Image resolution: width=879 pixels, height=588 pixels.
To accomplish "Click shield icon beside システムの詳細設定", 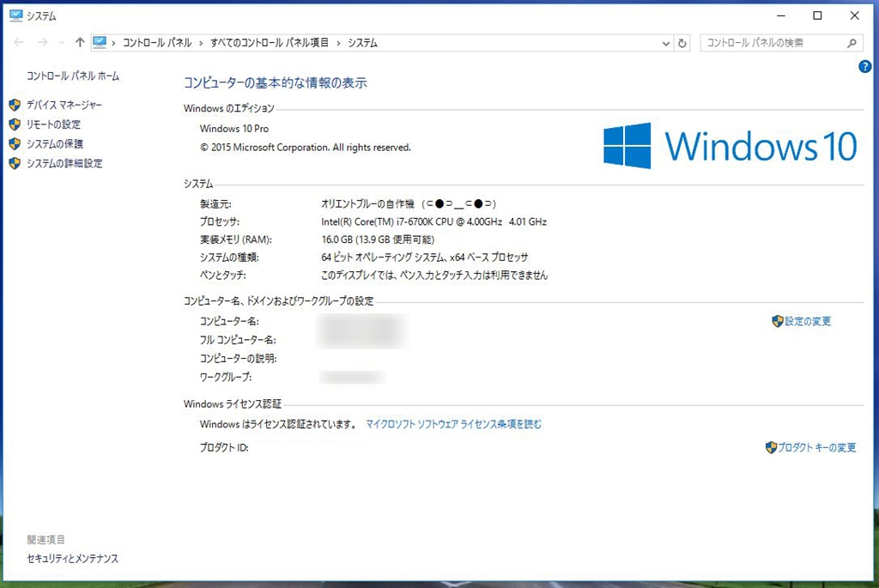I will tap(15, 164).
